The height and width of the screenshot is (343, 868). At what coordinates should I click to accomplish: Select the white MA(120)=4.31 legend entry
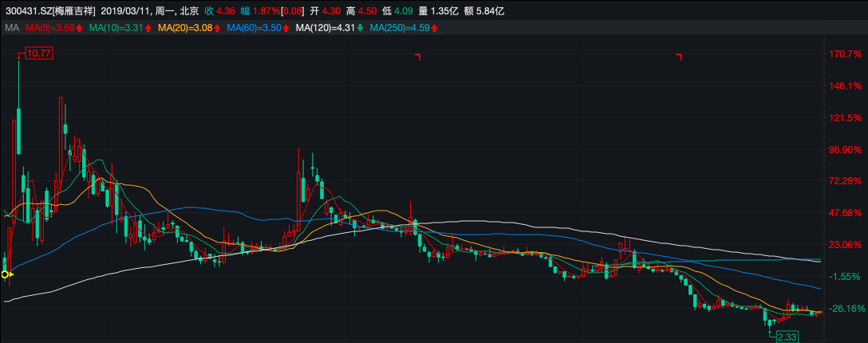pos(325,28)
